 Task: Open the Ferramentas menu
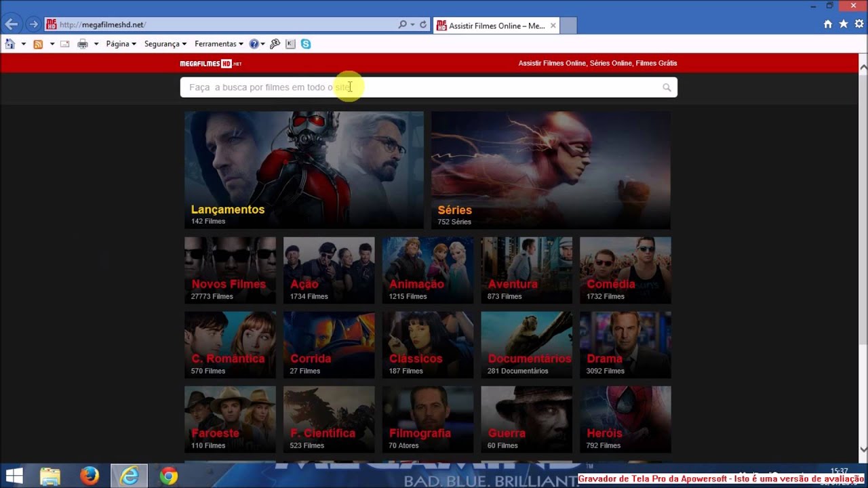(x=219, y=44)
